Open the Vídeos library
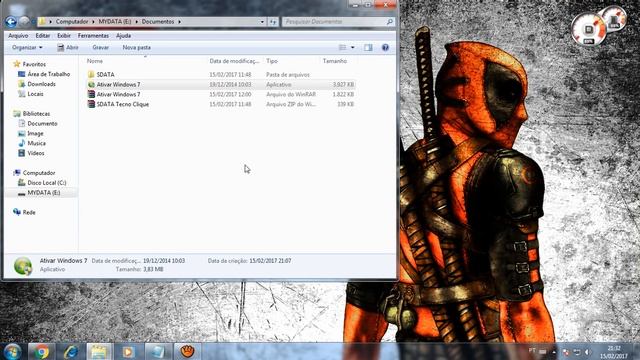640x360 pixels. tap(36, 153)
